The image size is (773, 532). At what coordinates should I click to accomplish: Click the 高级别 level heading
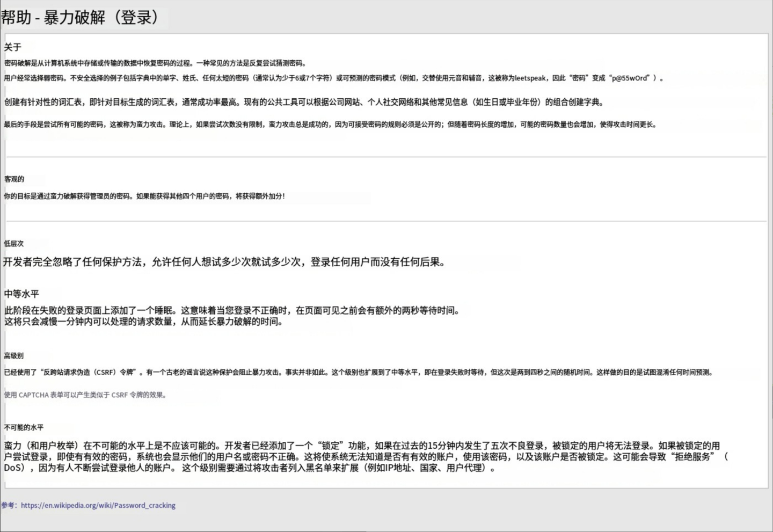click(x=14, y=356)
